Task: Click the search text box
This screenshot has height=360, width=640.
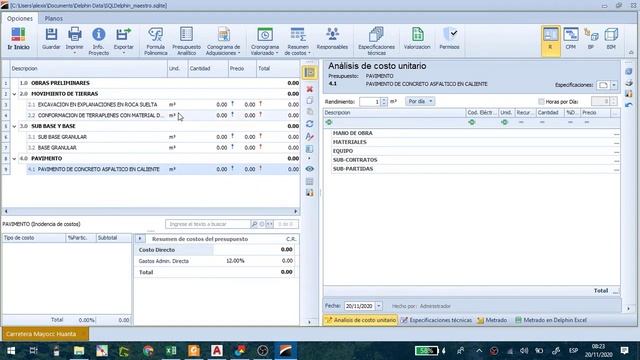Action: (208, 224)
